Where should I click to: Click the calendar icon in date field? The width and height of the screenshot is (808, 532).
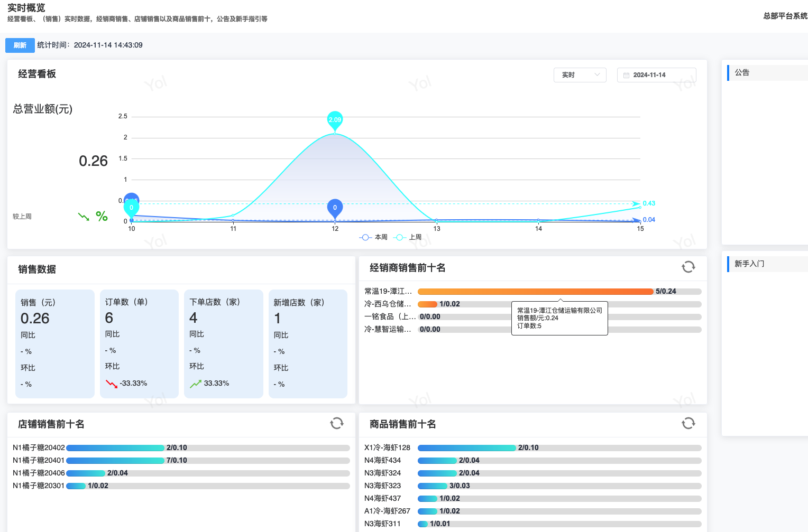(x=626, y=76)
